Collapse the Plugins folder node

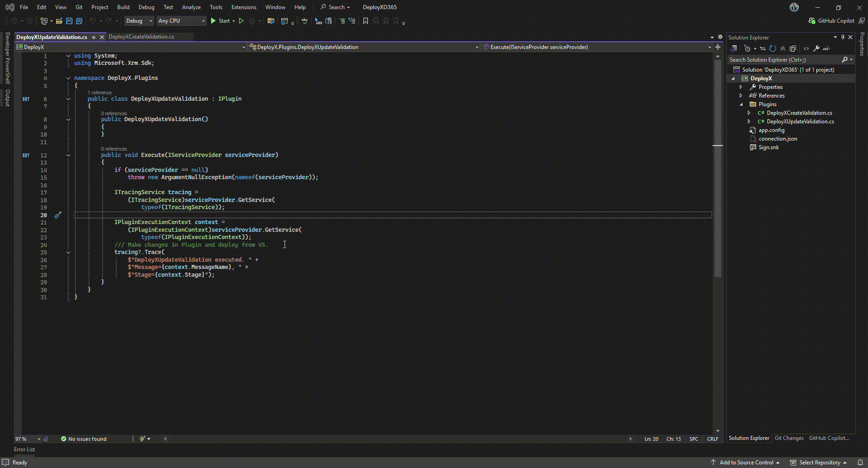(x=741, y=104)
